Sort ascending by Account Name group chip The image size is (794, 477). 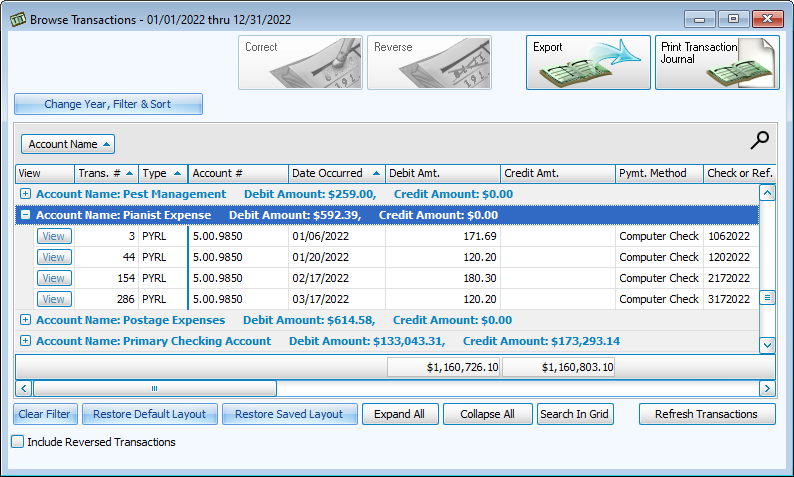pyautogui.click(x=68, y=144)
